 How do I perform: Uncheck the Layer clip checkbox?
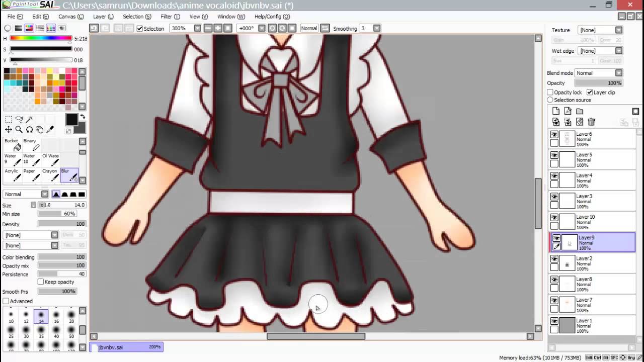(590, 93)
